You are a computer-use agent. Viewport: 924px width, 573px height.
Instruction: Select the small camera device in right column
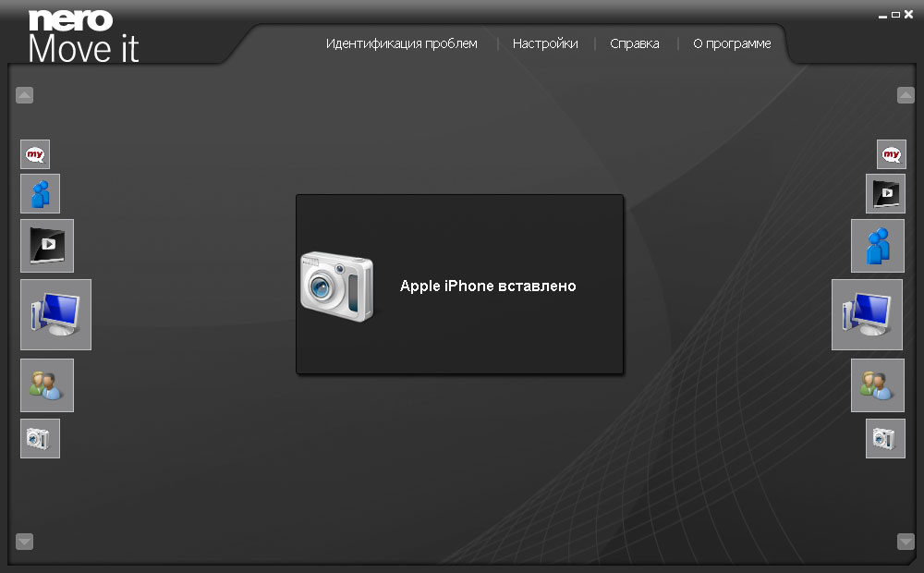coord(885,439)
